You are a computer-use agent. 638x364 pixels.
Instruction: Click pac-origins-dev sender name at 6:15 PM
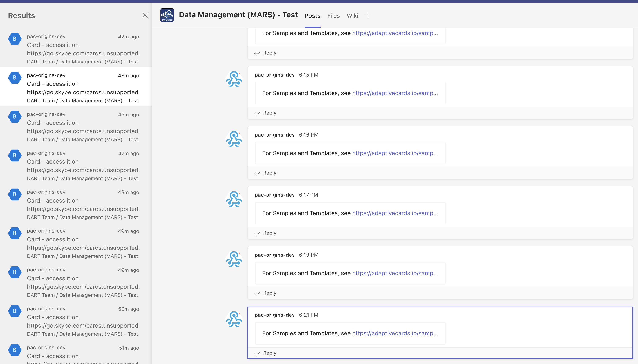274,75
